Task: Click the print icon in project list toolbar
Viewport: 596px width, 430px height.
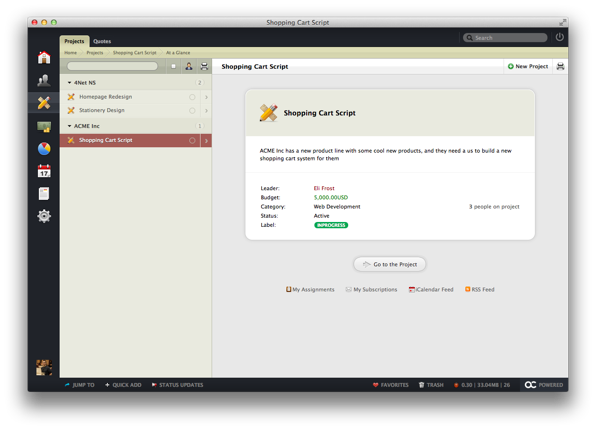Action: pyautogui.click(x=204, y=67)
